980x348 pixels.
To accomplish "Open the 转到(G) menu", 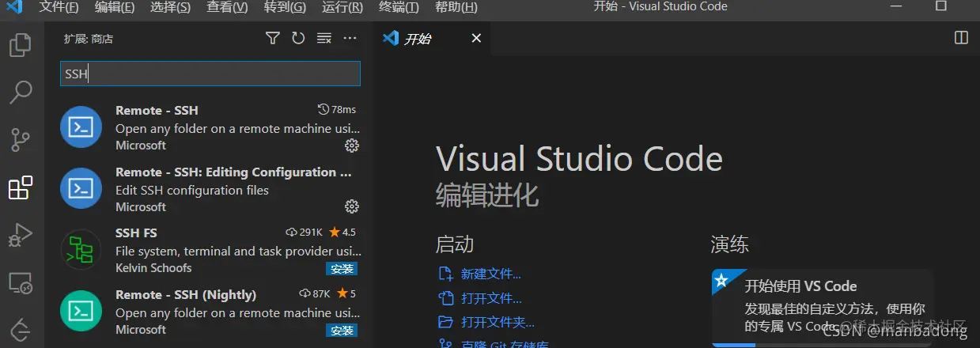I will [x=285, y=7].
